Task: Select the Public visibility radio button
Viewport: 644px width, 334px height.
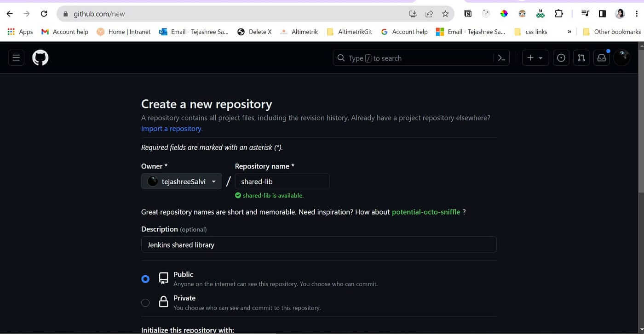Action: tap(145, 279)
